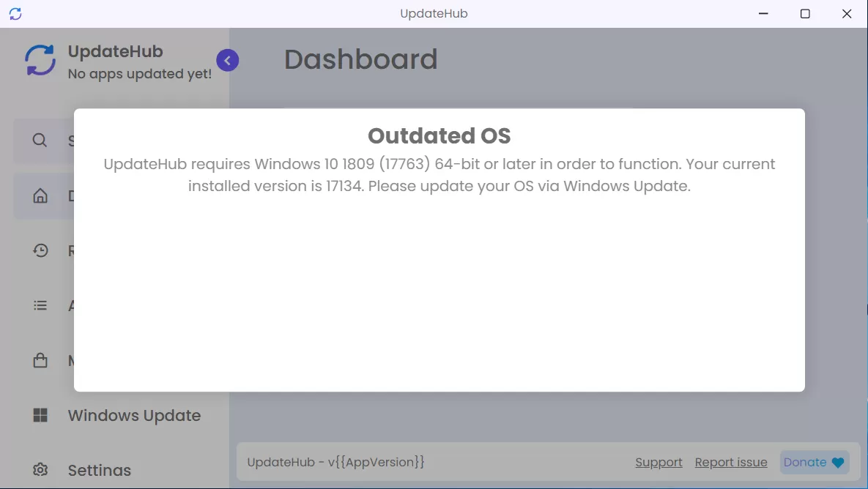
Task: Click the Windows Update grid icon
Action: pos(40,415)
